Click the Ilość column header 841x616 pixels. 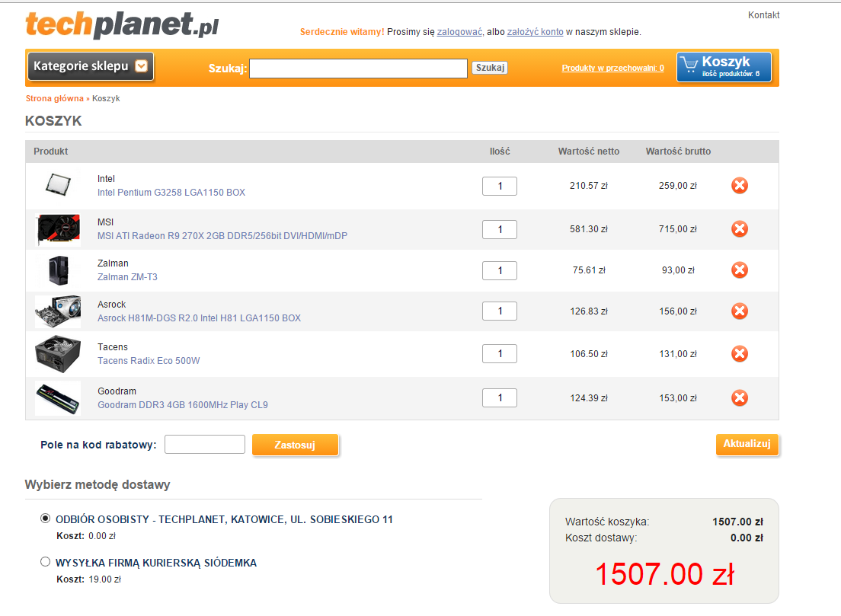[500, 152]
